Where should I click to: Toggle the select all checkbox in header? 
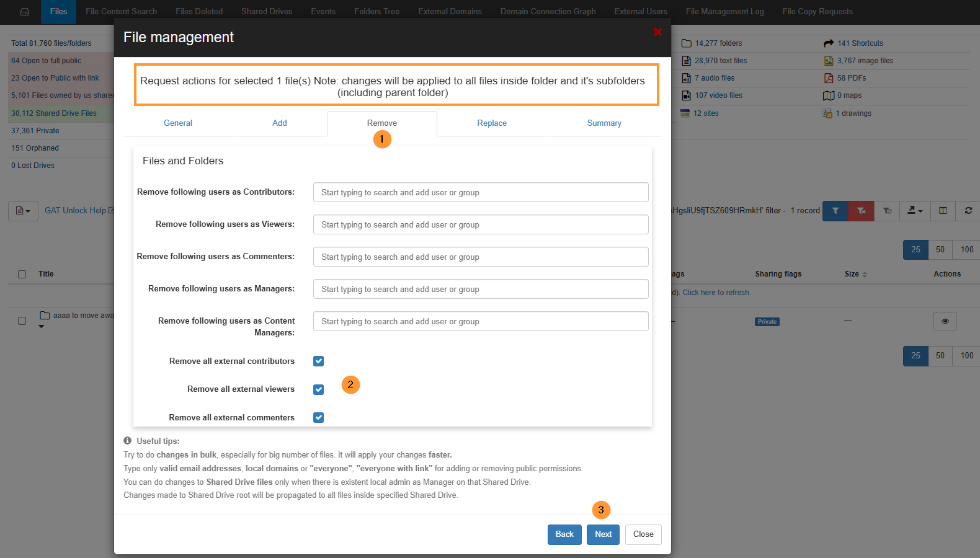coord(22,274)
